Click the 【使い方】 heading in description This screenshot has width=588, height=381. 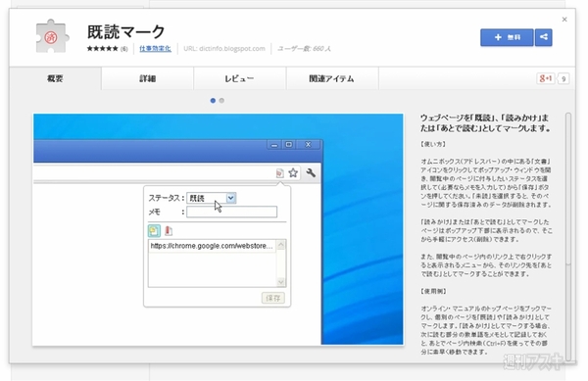click(433, 144)
